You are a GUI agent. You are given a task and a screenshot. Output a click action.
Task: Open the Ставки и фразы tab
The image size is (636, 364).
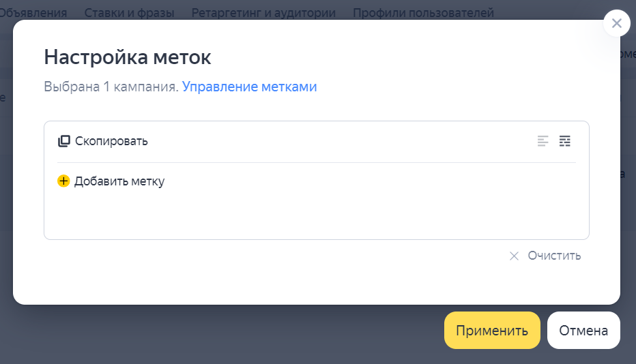pyautogui.click(x=129, y=12)
